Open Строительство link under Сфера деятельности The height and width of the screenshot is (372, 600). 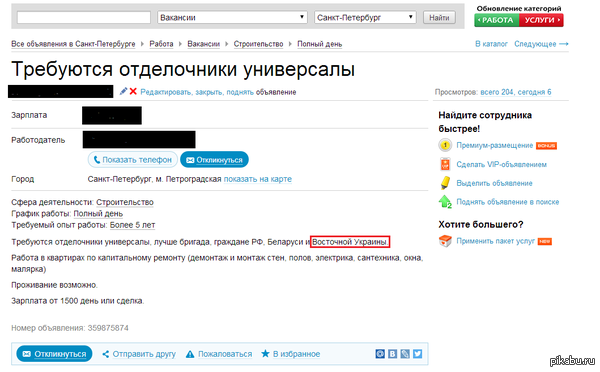tap(125, 202)
